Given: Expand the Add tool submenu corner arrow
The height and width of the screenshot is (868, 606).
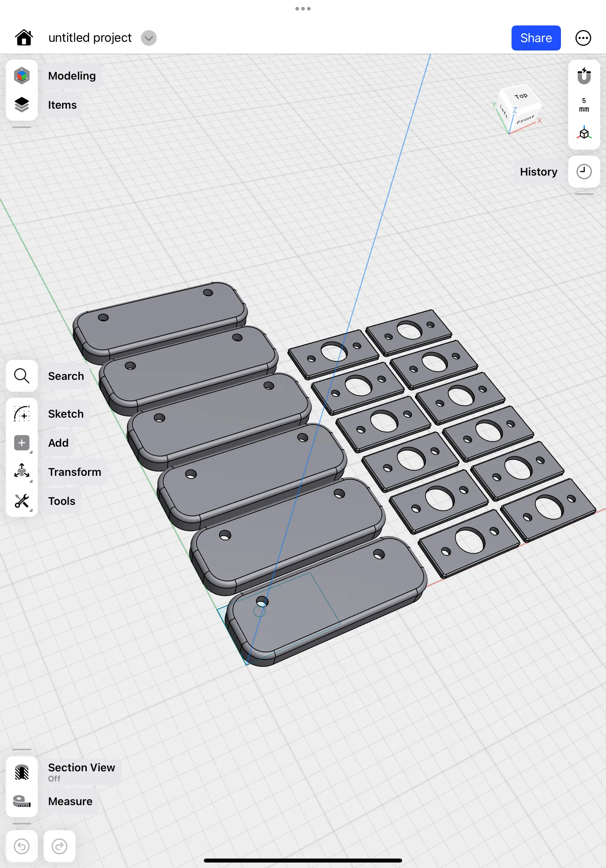Looking at the screenshot, I should [x=32, y=451].
